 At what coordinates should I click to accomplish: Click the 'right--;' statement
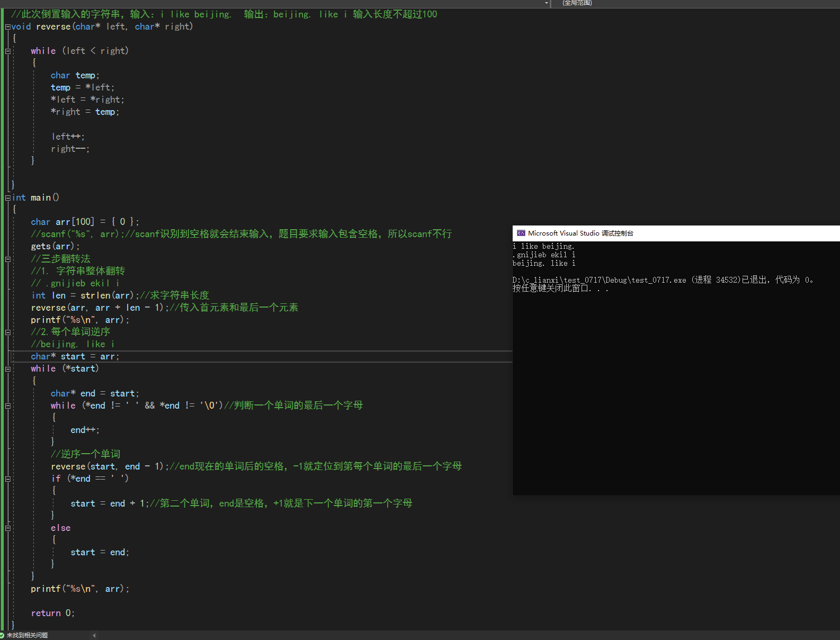[70, 149]
